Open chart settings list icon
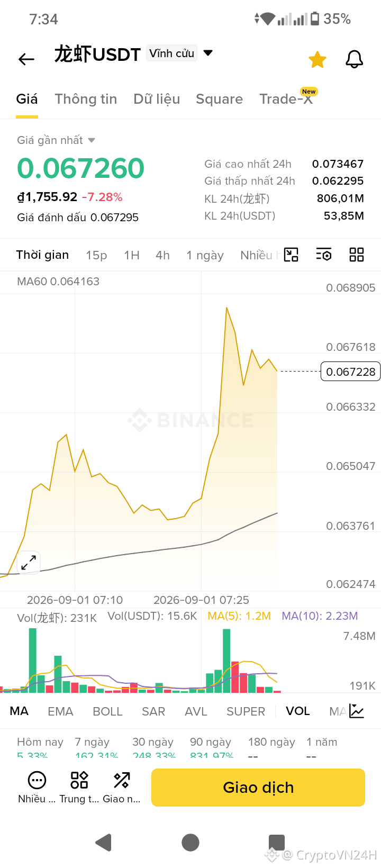 point(324,255)
